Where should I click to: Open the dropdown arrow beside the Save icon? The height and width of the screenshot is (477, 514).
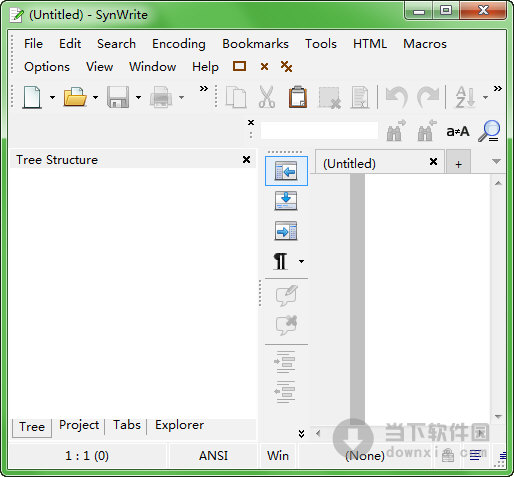138,97
